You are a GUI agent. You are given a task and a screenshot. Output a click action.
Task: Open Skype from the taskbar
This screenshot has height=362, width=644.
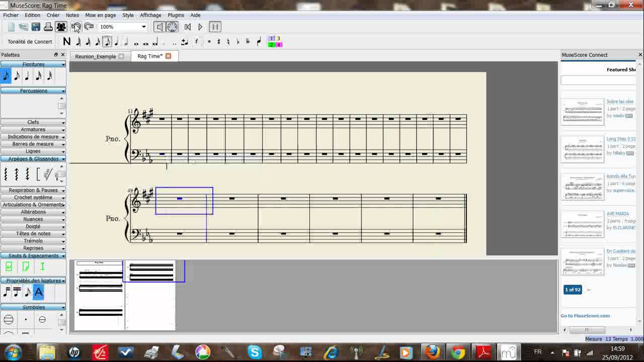[255, 352]
